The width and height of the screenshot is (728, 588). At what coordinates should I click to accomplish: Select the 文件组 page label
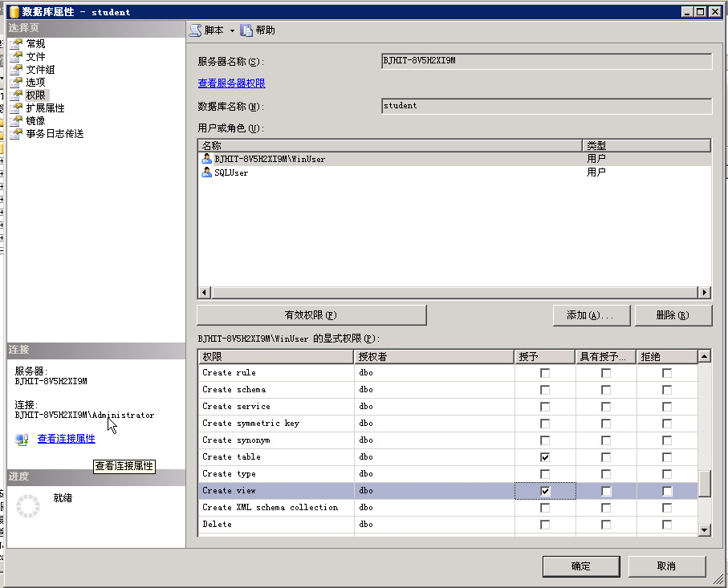(40, 70)
